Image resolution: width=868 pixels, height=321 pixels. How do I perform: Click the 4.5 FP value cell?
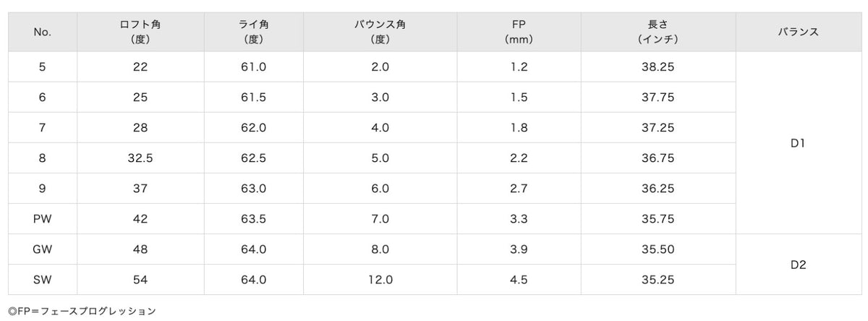click(519, 279)
